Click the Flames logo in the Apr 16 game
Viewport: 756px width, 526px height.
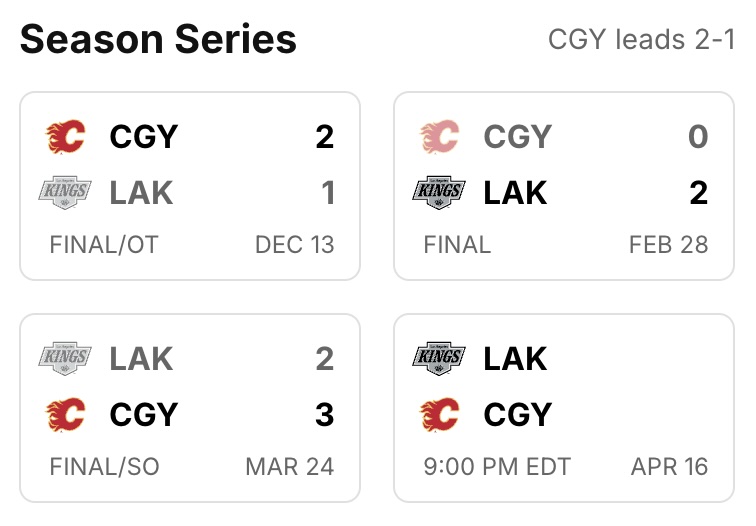(x=440, y=414)
